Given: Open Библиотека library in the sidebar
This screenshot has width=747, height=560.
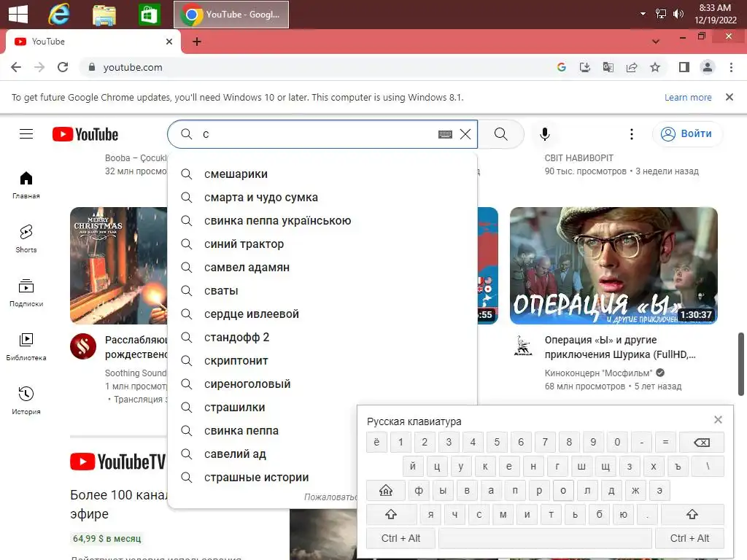Looking at the screenshot, I should click(26, 346).
